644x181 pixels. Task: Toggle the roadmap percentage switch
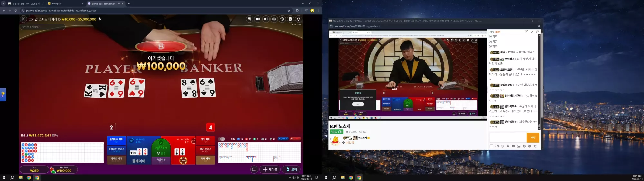(222, 139)
